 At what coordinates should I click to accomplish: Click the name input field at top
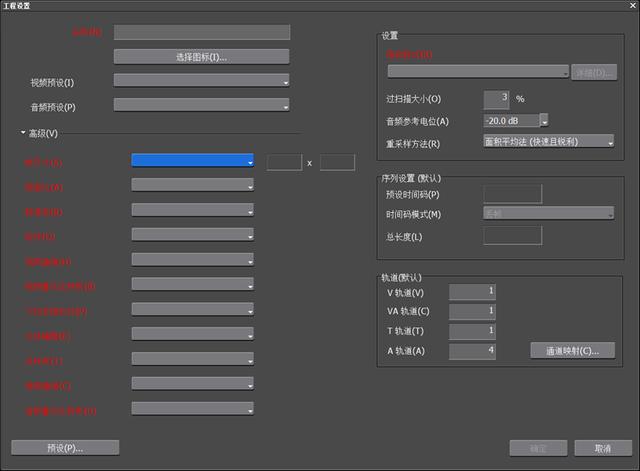pos(202,32)
